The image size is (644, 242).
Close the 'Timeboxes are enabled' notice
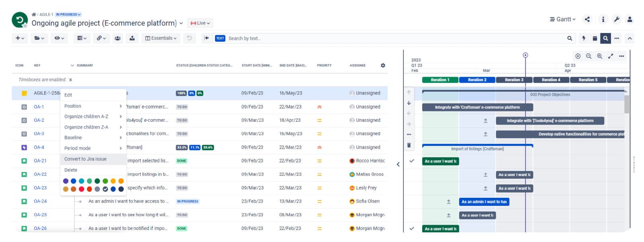[x=70, y=80]
